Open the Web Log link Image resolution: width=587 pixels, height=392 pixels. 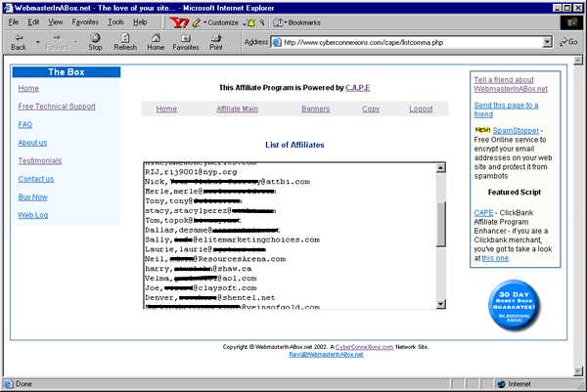coord(33,215)
